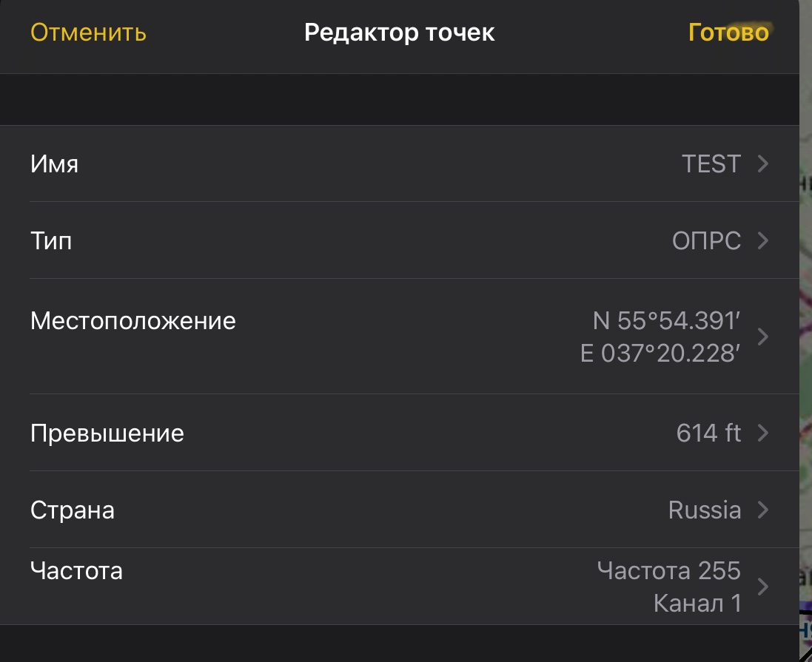Edit the 614 ft elevation value

pyautogui.click(x=708, y=433)
